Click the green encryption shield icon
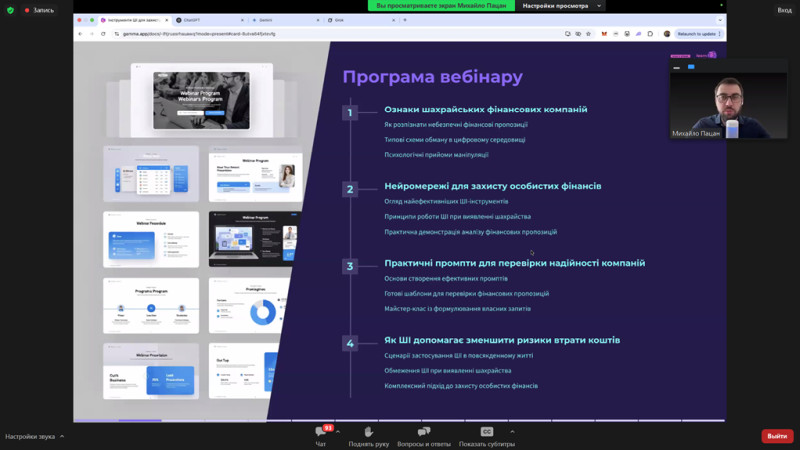 (x=9, y=10)
